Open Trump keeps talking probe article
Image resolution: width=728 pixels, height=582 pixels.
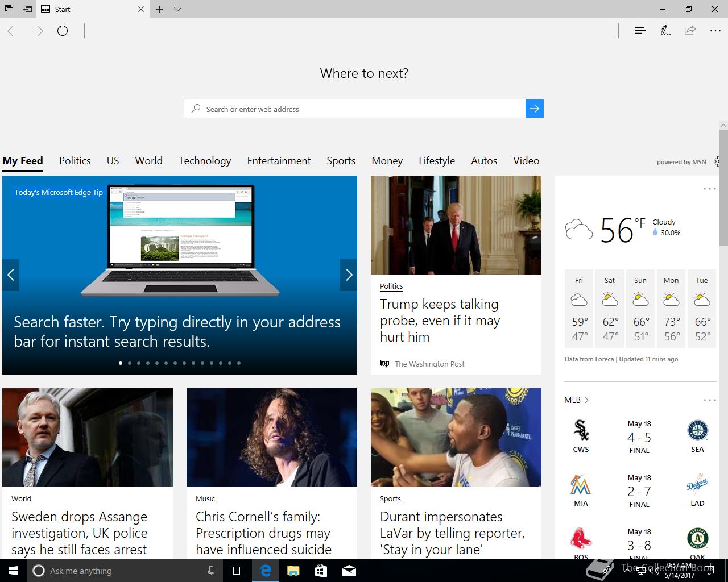pos(440,321)
